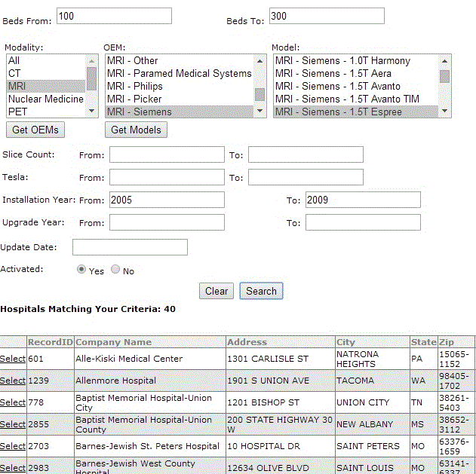Click the address 12634 OLIVE BLVD

268,468
